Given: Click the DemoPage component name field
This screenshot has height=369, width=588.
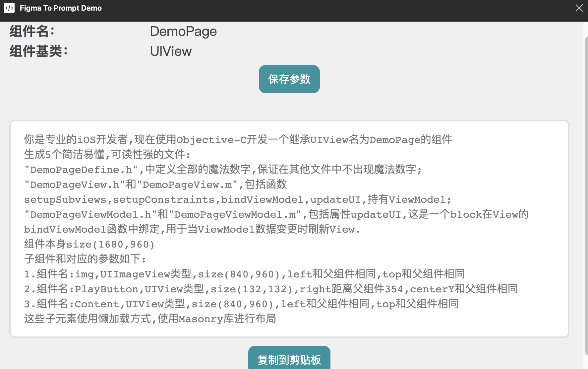Looking at the screenshot, I should click(x=183, y=32).
